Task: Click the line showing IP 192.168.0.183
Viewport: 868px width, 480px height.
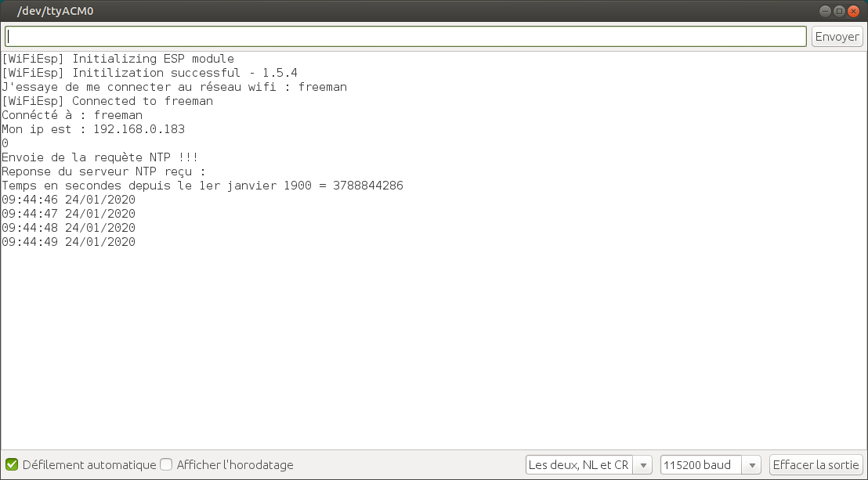Action: point(93,129)
